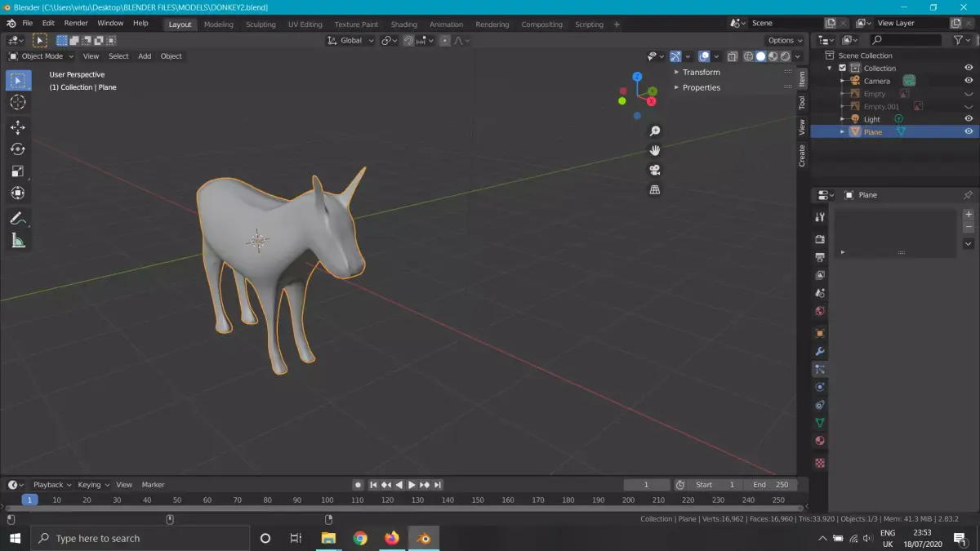Click the current frame number field
This screenshot has height=551, width=980.
click(x=646, y=485)
